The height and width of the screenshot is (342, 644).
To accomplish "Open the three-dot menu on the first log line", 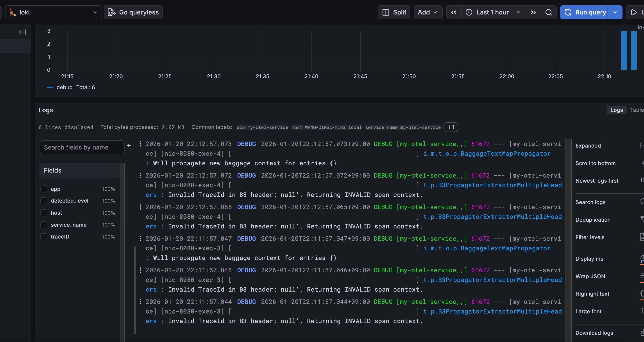I will (140, 144).
